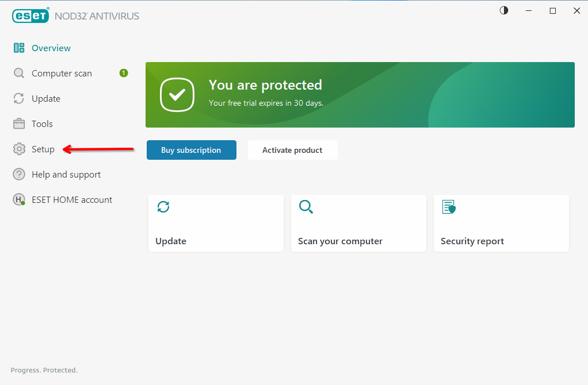Click the protected checkmark shield icon
This screenshot has height=385, width=588.
(x=177, y=95)
